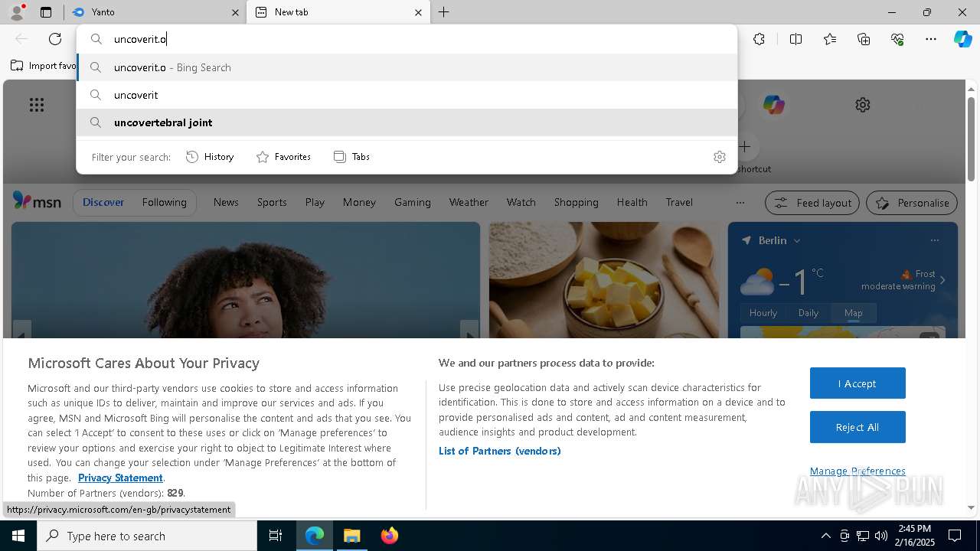Filter search suggestions by Tabs
This screenshot has height=551, width=980.
click(x=351, y=157)
